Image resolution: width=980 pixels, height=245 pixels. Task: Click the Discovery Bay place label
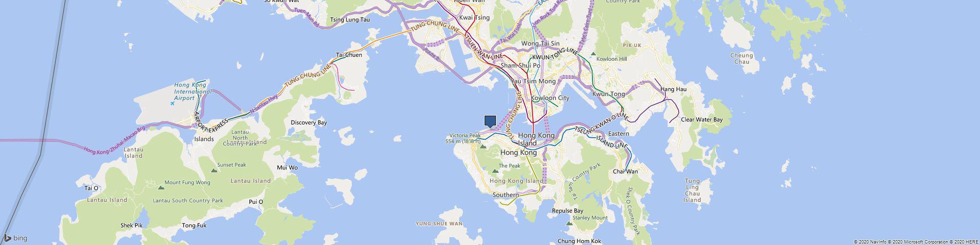click(x=309, y=122)
